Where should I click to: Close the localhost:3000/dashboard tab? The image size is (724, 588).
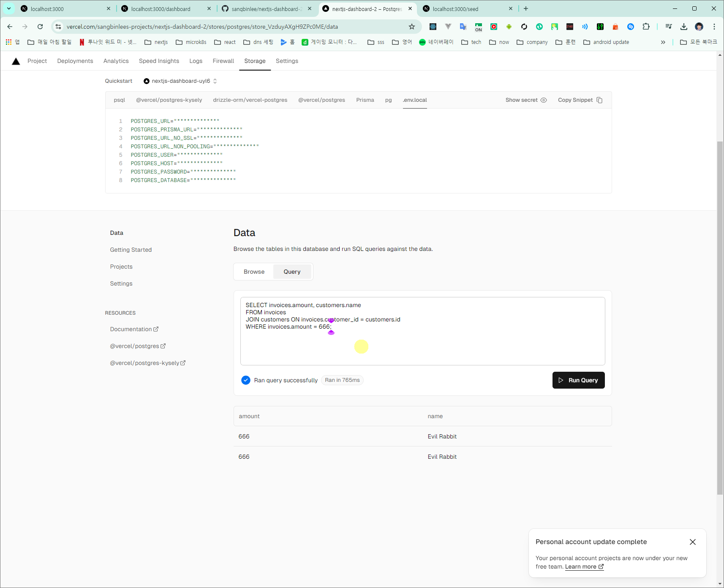[x=209, y=8]
